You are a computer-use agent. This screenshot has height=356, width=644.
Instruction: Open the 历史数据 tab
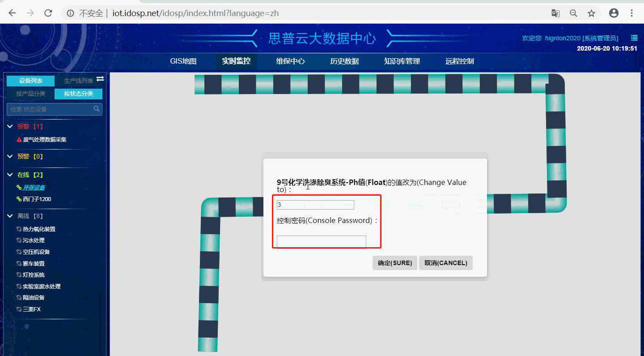[344, 61]
